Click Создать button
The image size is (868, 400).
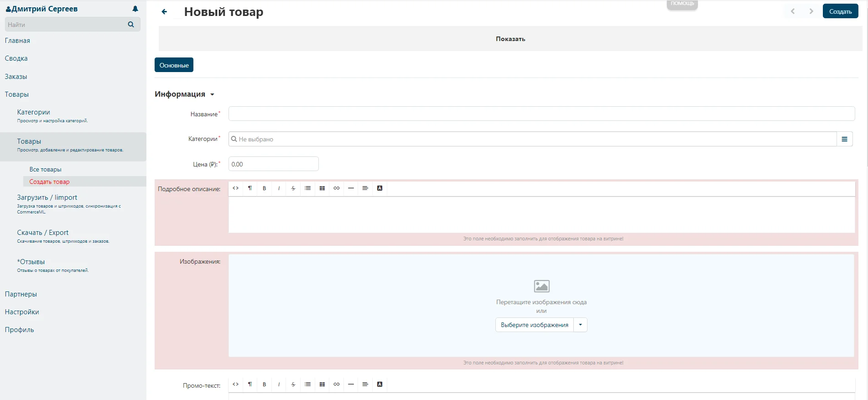tap(840, 11)
